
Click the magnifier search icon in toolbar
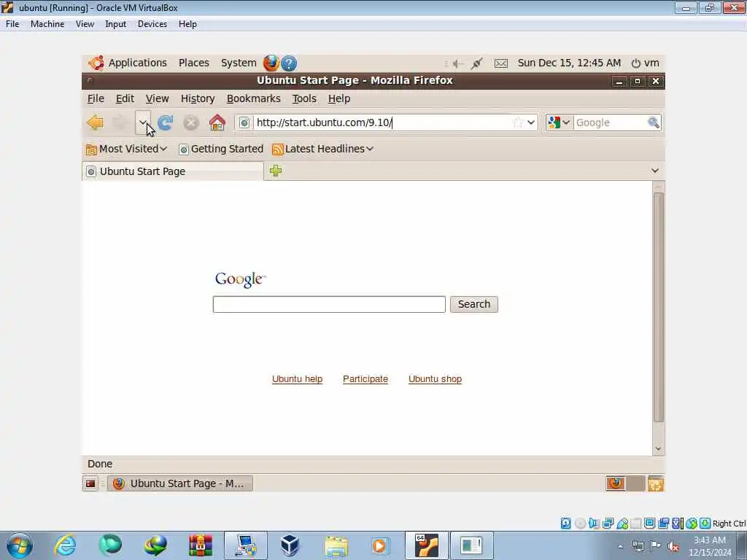(654, 122)
